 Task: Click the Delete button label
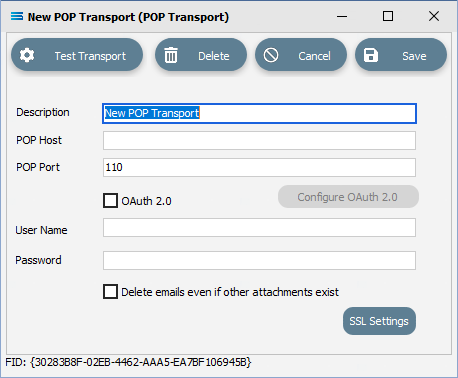point(214,56)
